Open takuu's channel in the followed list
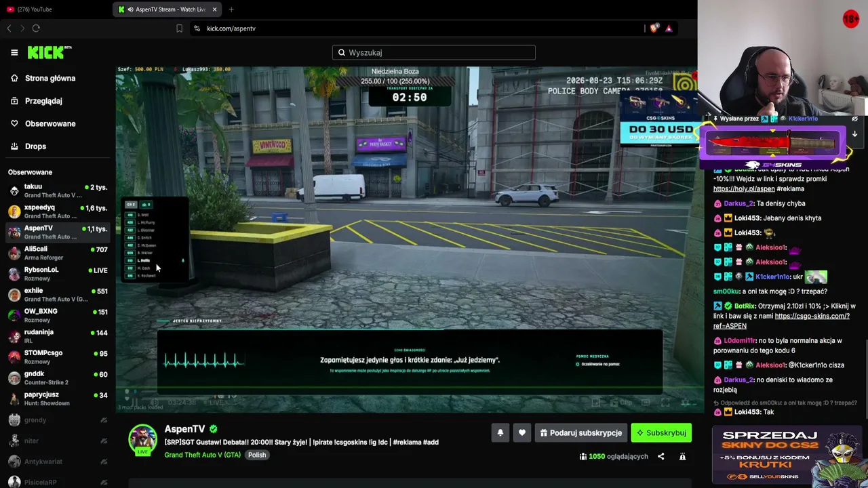Image resolution: width=868 pixels, height=488 pixels. 58,190
